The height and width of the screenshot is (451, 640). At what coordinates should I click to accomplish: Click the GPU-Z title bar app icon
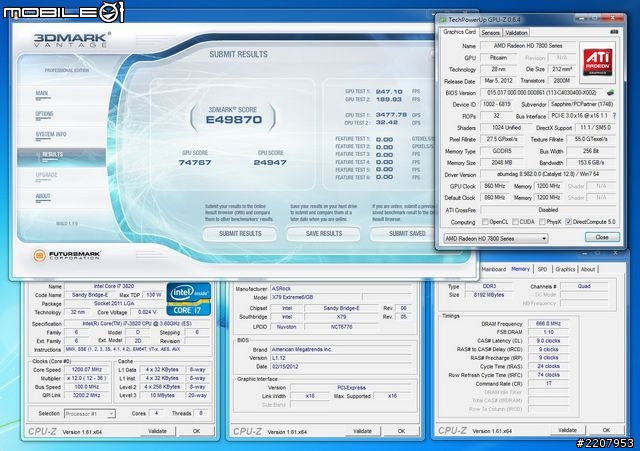[x=442, y=19]
